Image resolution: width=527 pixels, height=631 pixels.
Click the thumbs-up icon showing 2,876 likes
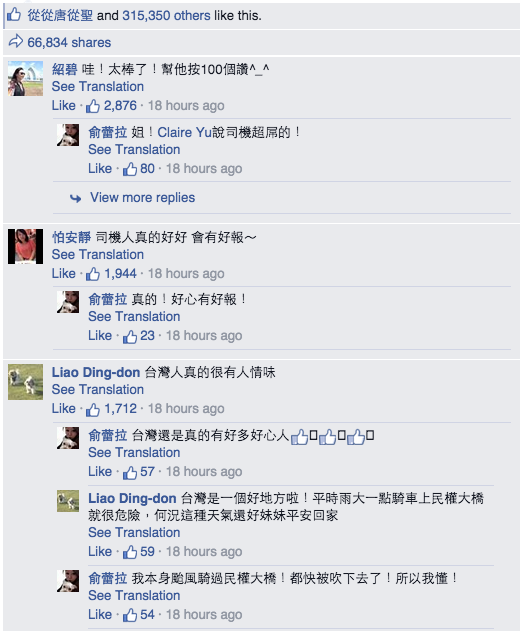coord(93,106)
